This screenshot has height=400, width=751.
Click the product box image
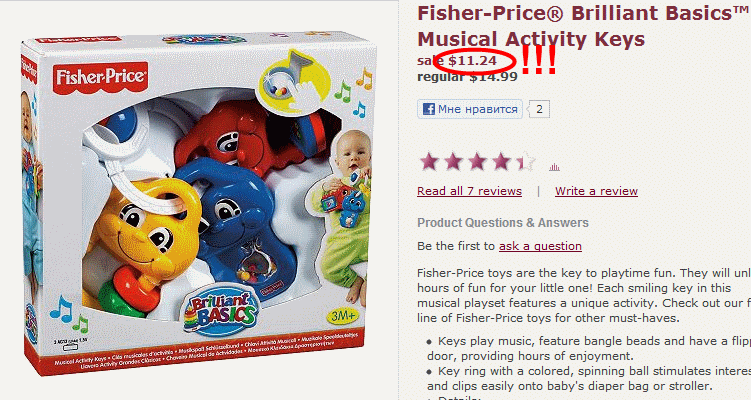198,201
